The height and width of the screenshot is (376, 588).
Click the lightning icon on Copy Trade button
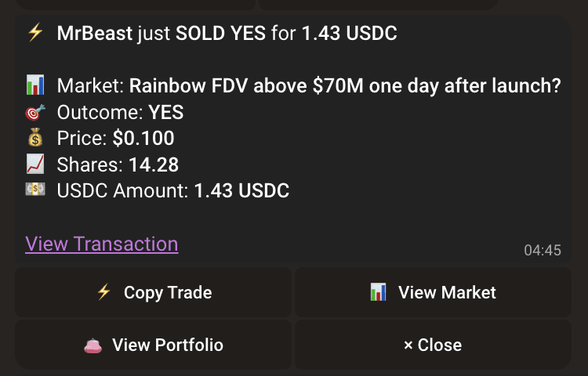103,292
